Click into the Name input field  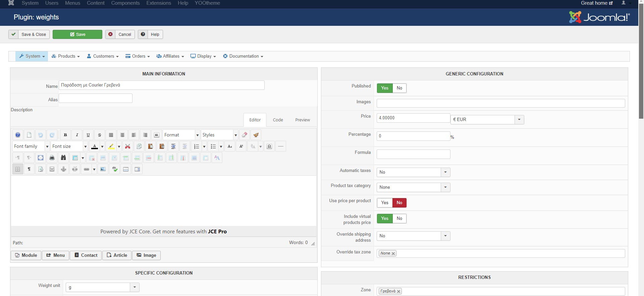click(162, 85)
